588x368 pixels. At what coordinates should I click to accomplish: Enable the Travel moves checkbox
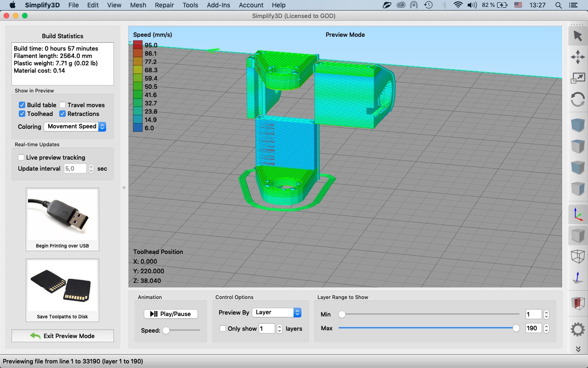pyautogui.click(x=62, y=105)
